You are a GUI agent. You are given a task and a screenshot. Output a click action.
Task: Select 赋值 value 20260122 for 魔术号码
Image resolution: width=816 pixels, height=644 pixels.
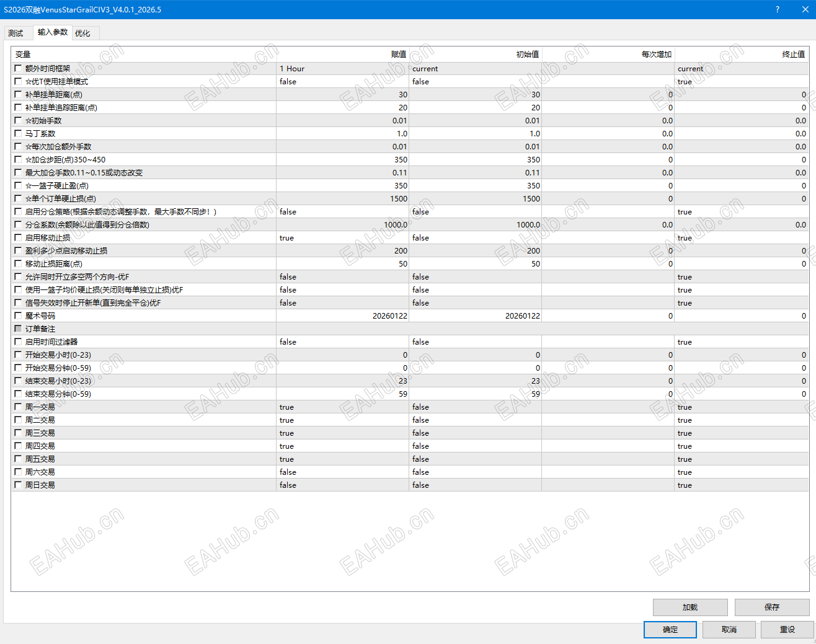pyautogui.click(x=342, y=316)
